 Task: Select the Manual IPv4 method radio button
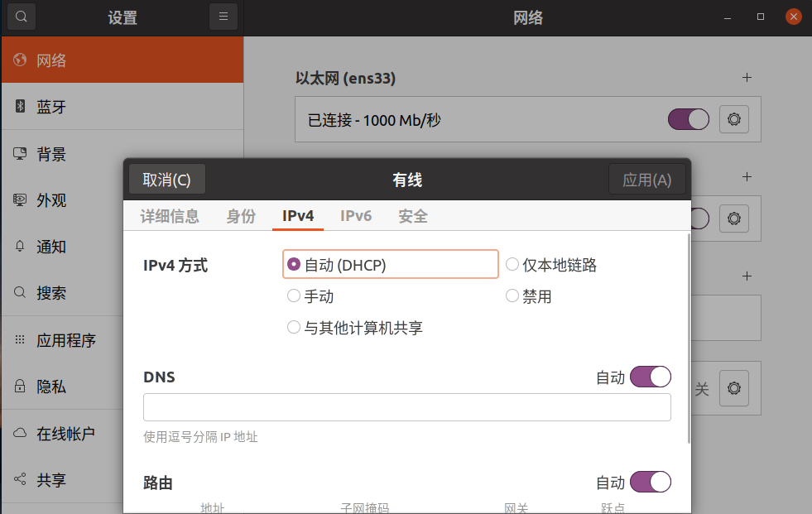coord(294,296)
